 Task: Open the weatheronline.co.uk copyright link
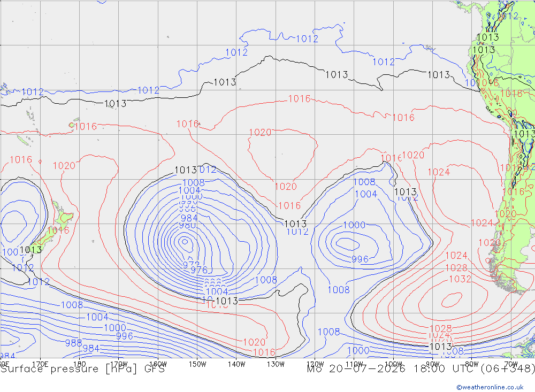point(490,387)
